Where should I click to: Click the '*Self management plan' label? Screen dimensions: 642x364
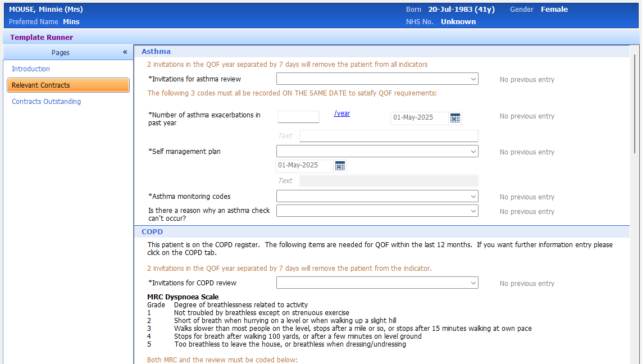pos(184,152)
